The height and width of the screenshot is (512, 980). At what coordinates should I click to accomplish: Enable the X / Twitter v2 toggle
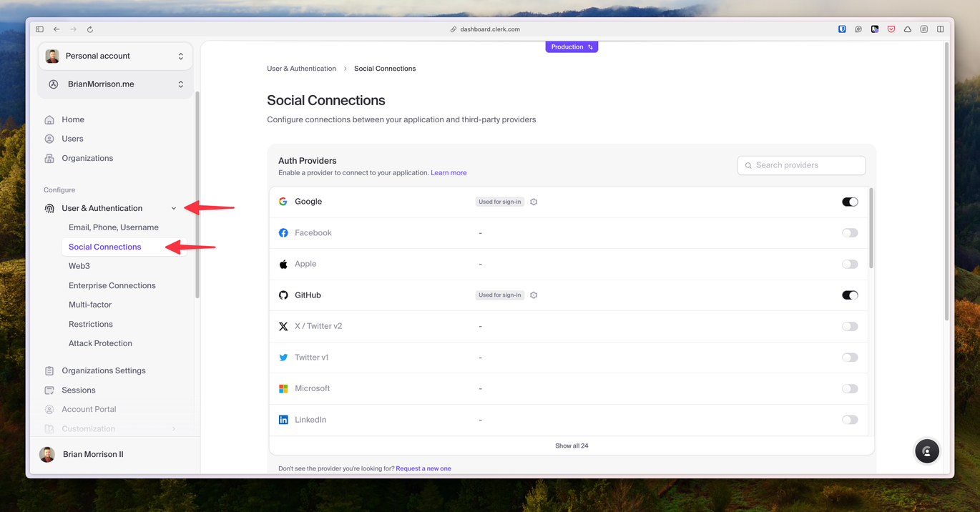point(850,326)
